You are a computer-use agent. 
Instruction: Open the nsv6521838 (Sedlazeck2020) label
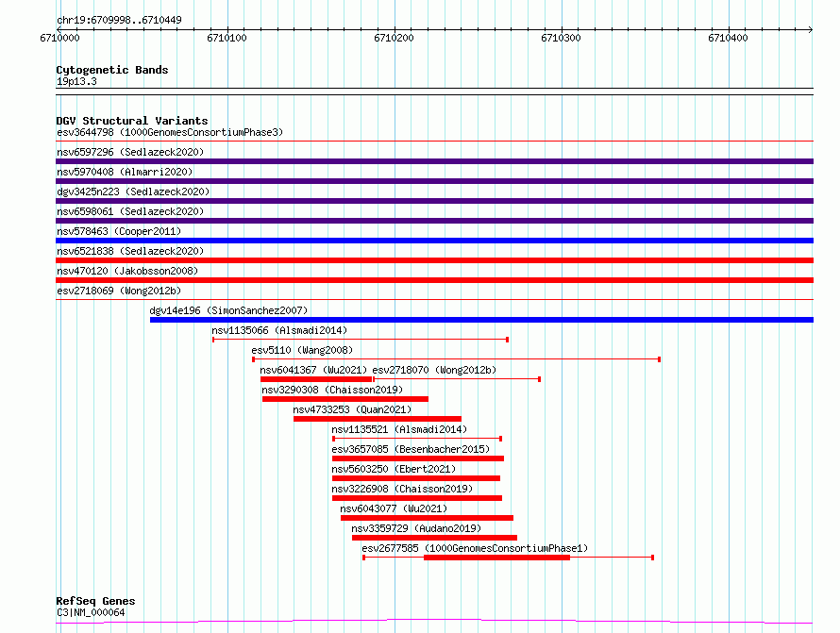pyautogui.click(x=130, y=251)
